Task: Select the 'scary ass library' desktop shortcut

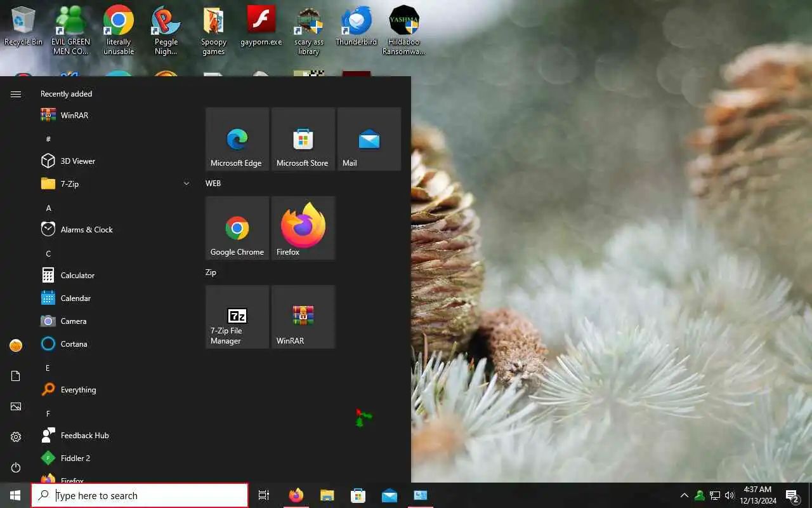Action: [x=309, y=30]
